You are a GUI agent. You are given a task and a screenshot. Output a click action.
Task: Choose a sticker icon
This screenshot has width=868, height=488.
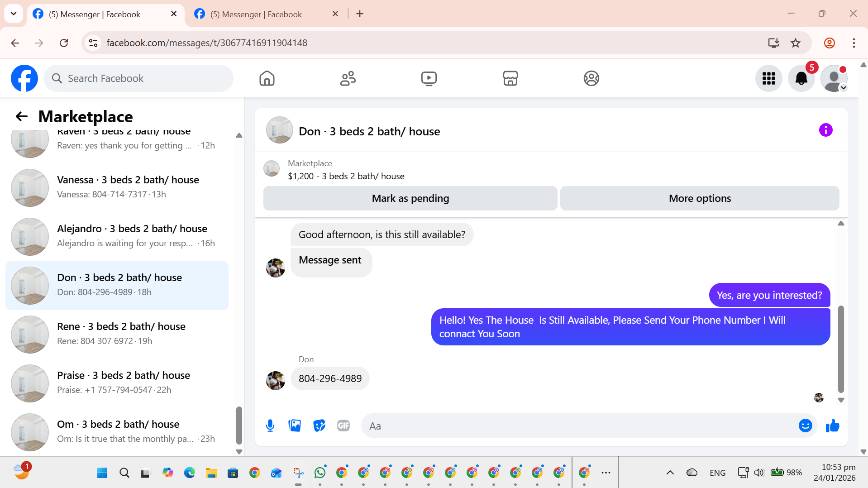tap(319, 426)
